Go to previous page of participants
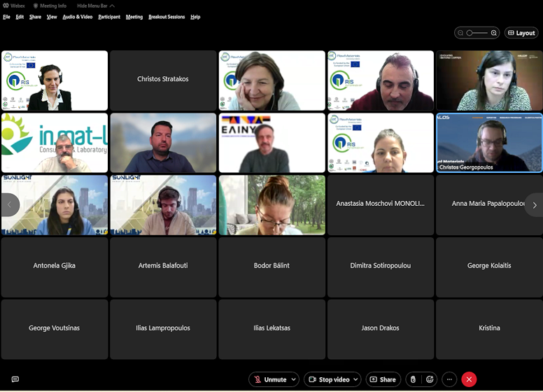 [10, 205]
